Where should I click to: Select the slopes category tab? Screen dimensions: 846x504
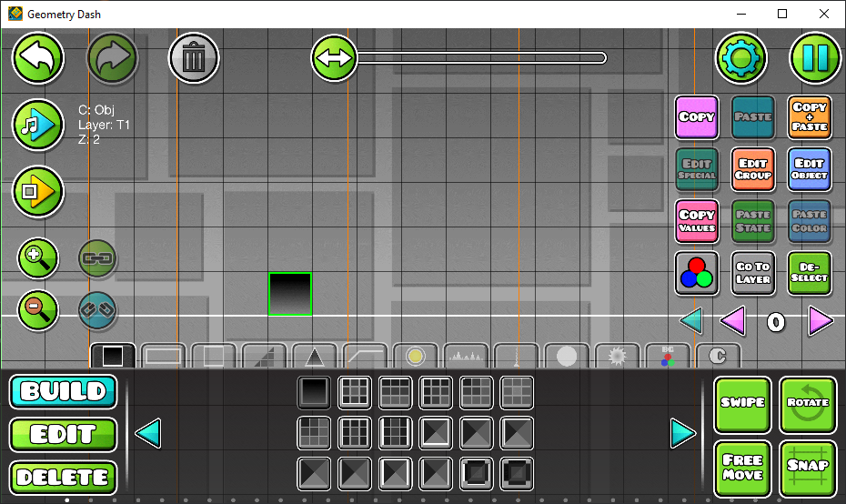[265, 356]
